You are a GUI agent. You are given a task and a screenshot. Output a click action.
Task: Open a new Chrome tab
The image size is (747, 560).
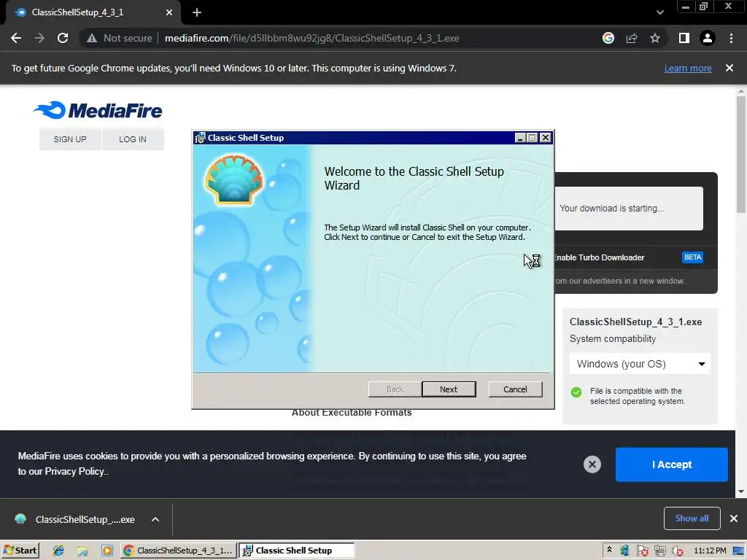(x=197, y=12)
